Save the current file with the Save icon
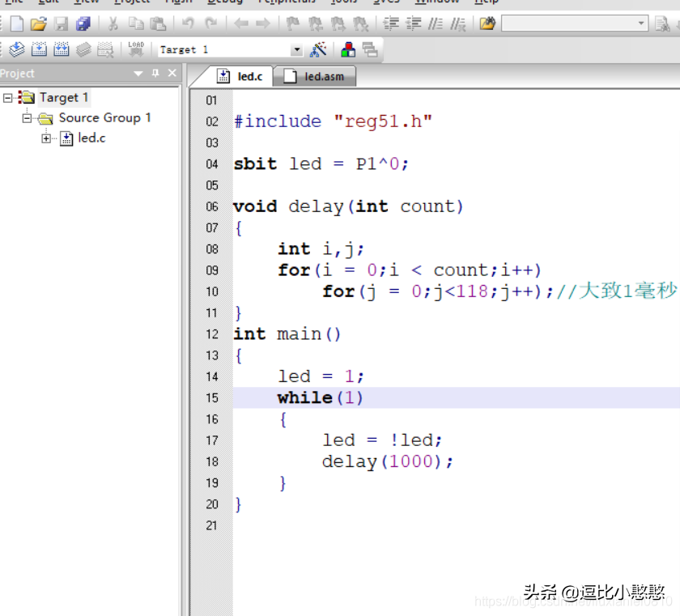 (x=61, y=23)
